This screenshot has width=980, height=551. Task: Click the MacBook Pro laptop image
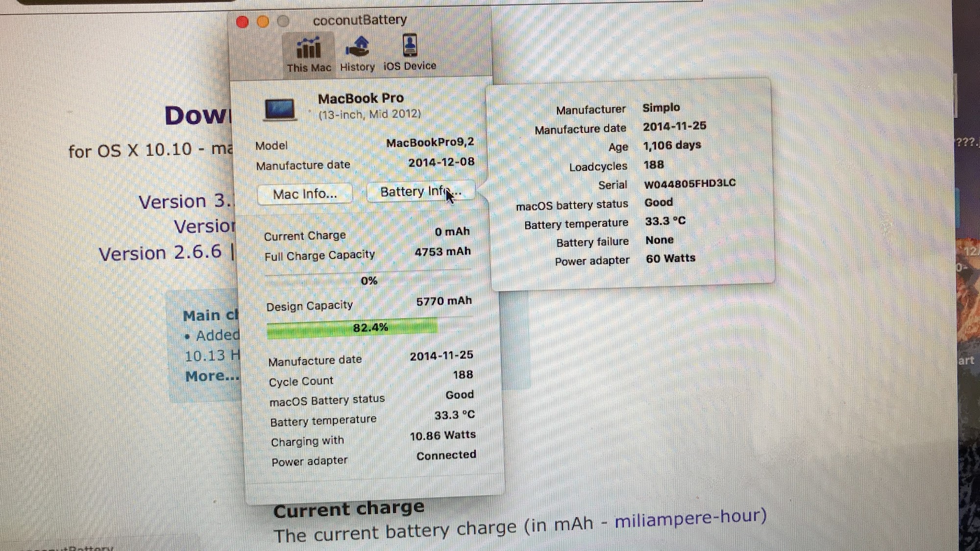pos(280,110)
